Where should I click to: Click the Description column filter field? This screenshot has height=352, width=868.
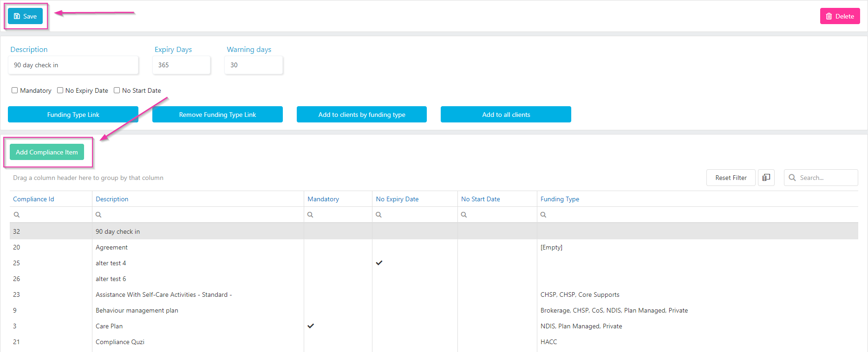(x=198, y=215)
